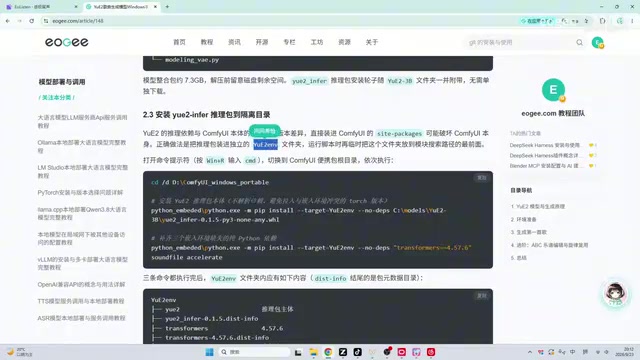
Task: Open the TikTok icon in taskbar
Action: click(358, 352)
